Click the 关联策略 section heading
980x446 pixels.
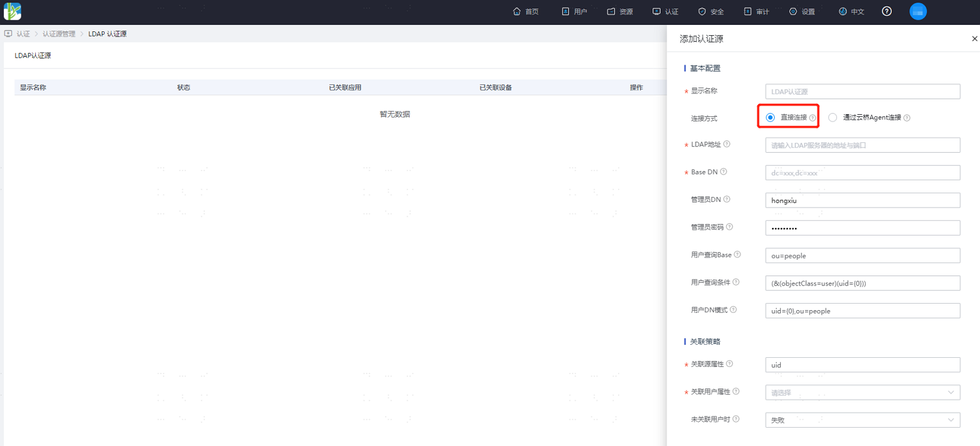pyautogui.click(x=706, y=342)
